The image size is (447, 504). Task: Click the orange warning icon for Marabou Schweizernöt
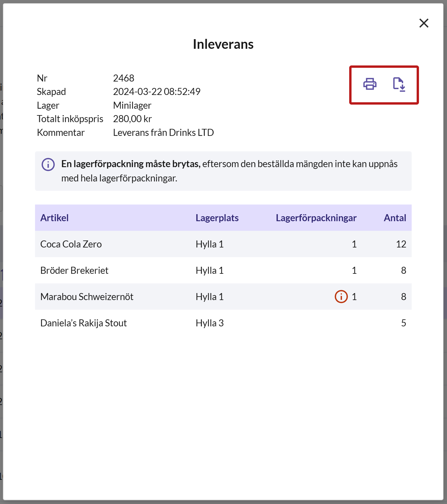[341, 297]
